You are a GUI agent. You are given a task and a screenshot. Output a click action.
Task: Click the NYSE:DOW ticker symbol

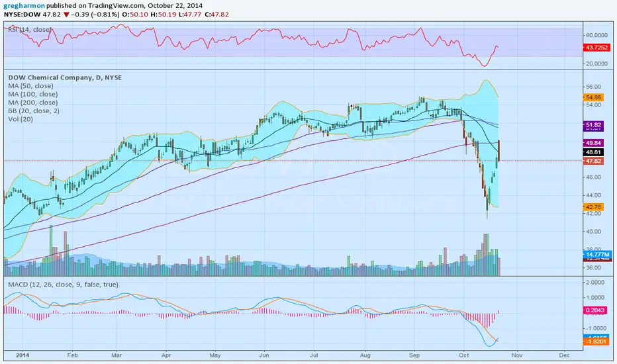(23, 14)
